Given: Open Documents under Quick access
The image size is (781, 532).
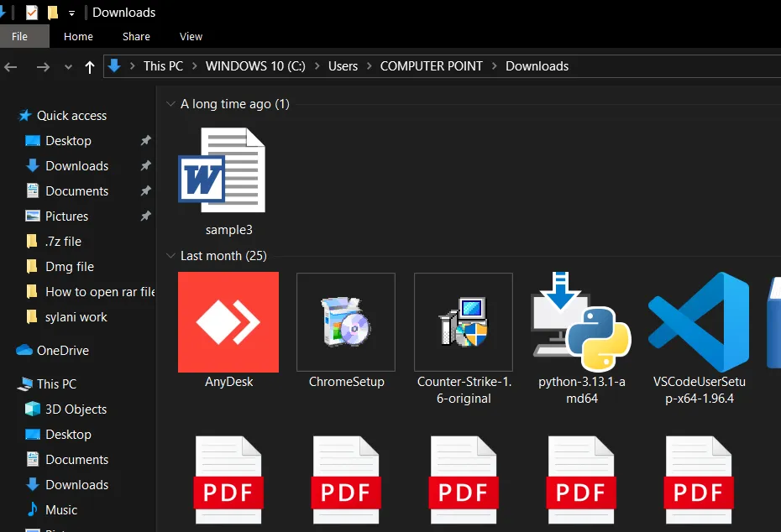Looking at the screenshot, I should click(76, 191).
